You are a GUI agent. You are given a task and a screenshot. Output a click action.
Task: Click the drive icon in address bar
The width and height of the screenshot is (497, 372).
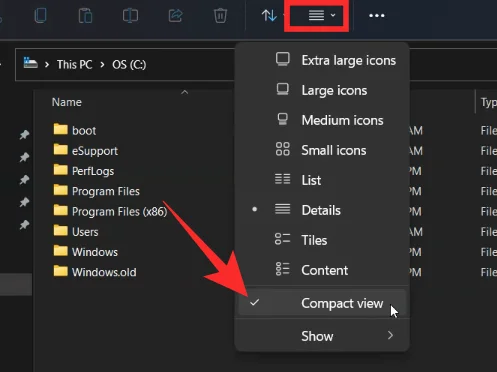point(30,63)
